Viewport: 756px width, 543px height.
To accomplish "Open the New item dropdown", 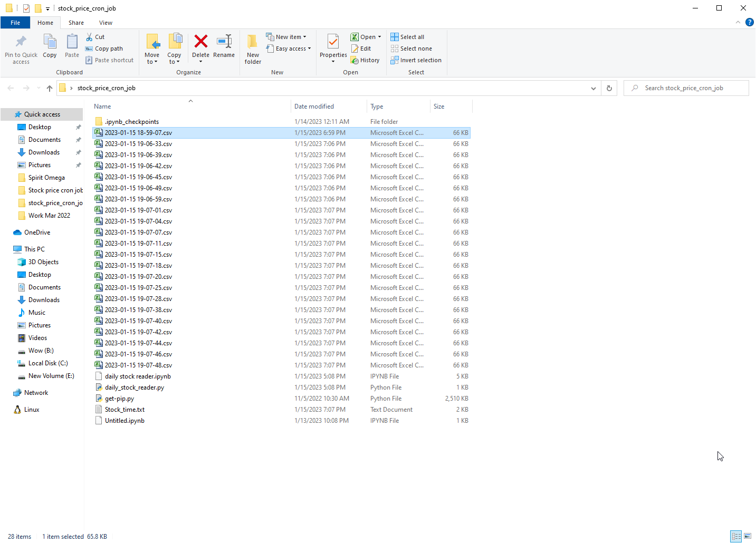I will point(286,37).
